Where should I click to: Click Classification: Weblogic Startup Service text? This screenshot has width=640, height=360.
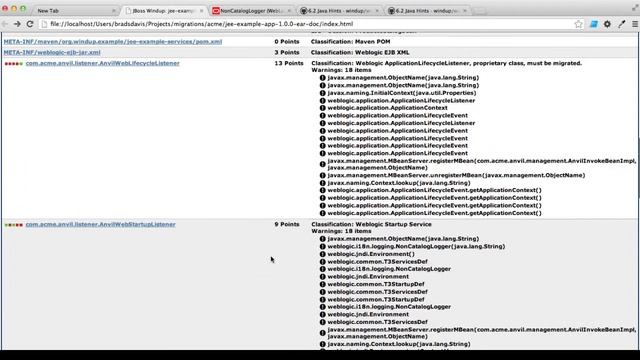(371, 224)
